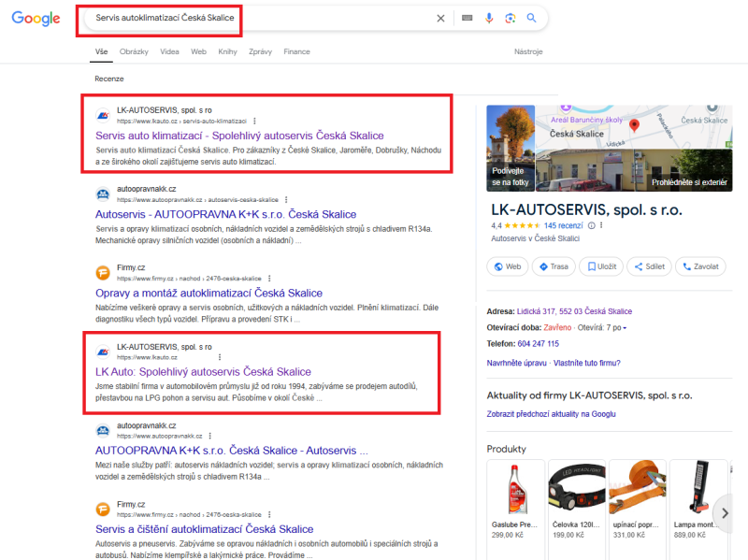
Task: Switch to the Knihy tab
Action: pos(227,51)
